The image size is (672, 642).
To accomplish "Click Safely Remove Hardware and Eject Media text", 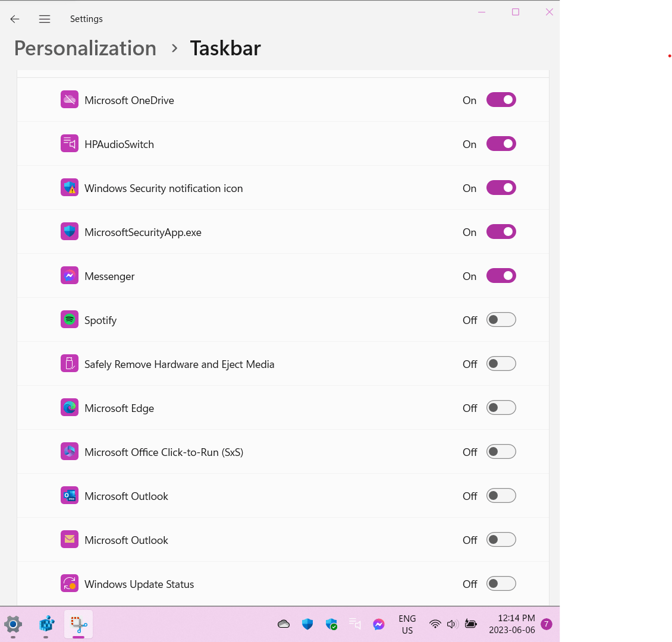I will pyautogui.click(x=179, y=364).
